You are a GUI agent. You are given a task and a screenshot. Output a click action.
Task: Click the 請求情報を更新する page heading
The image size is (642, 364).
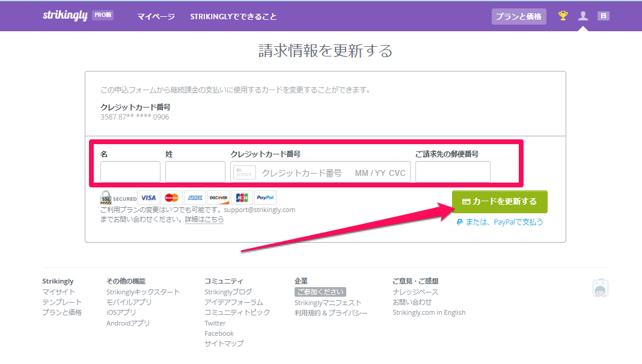pyautogui.click(x=325, y=50)
